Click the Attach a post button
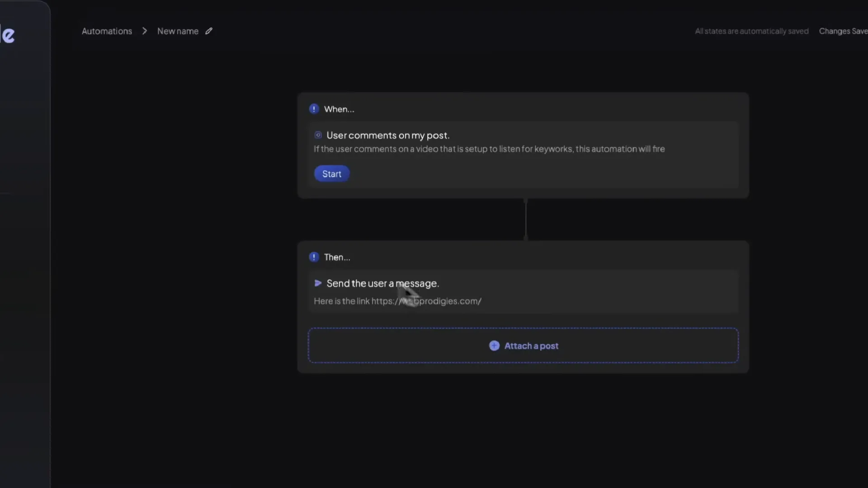The image size is (868, 488). (523, 346)
